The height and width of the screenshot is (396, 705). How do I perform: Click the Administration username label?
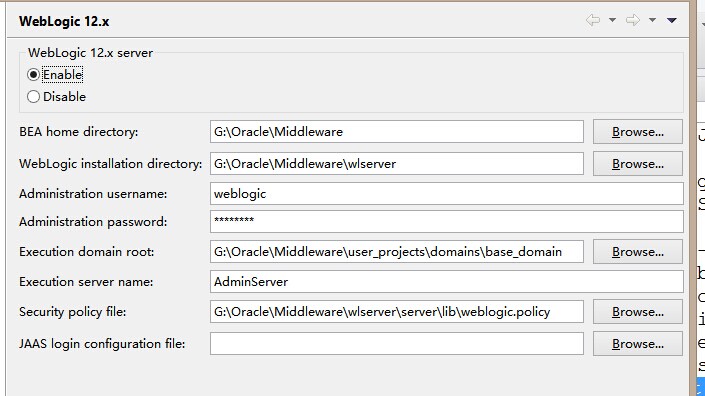[x=93, y=194]
